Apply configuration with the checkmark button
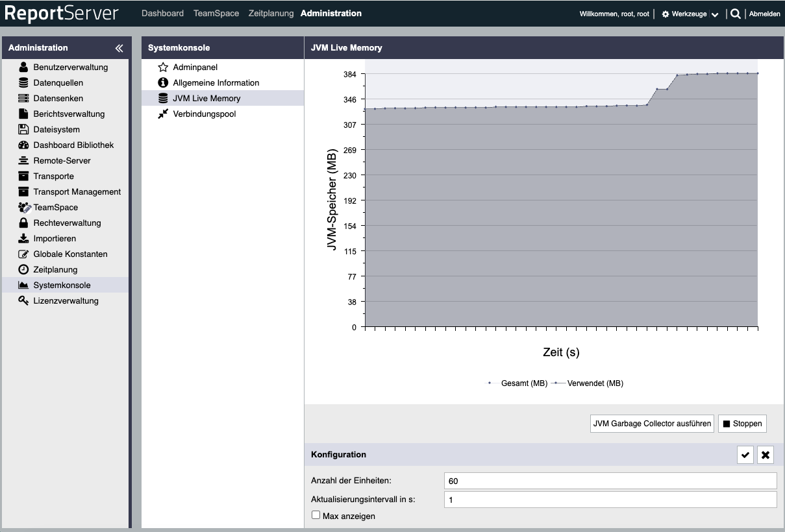 coord(745,455)
